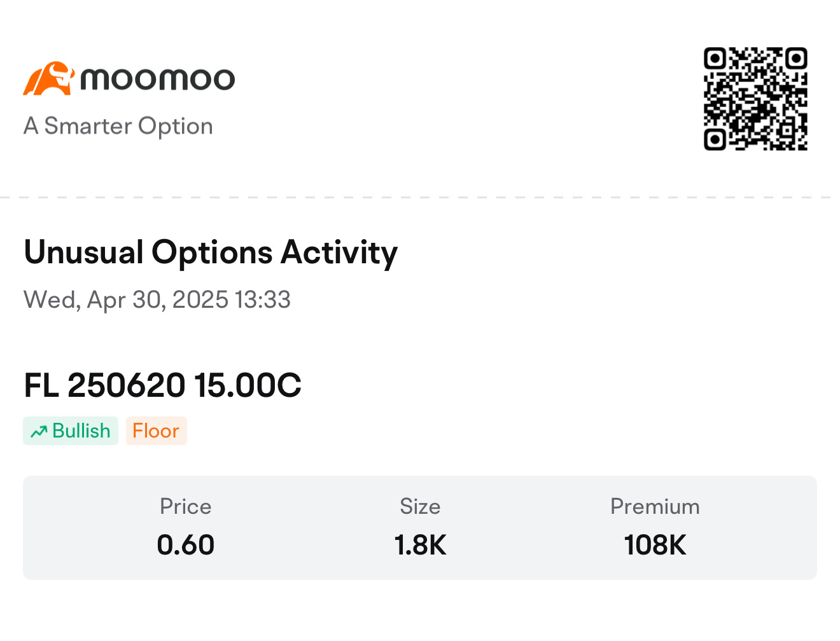Click the bottom-left QR code finder square
The height and width of the screenshot is (641, 840).
point(715,139)
